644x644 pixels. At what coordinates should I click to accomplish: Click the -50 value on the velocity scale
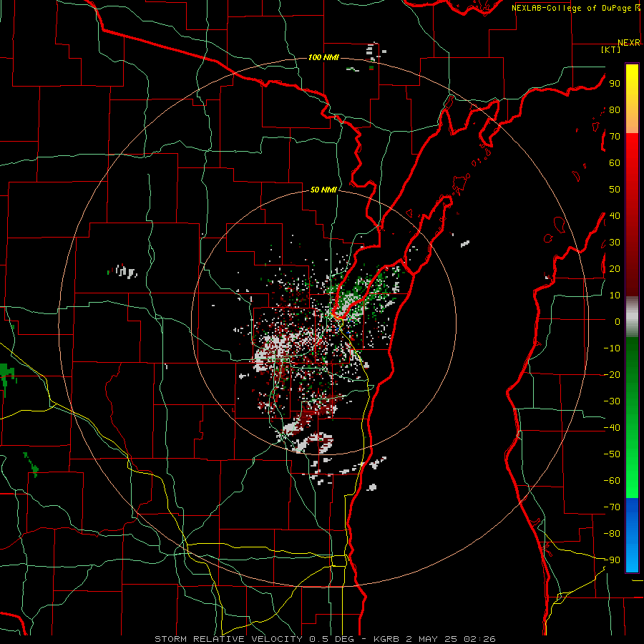612,454
